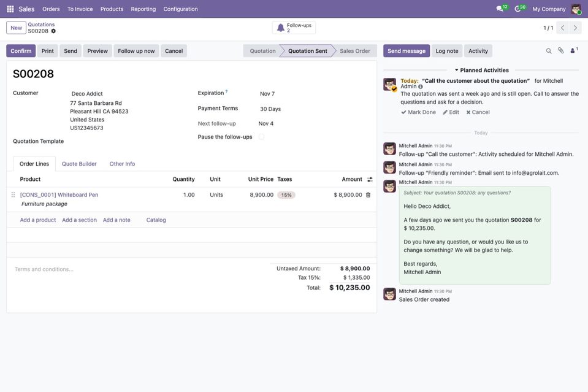Go to the previous record arrow
This screenshot has width=588, height=392.
pyautogui.click(x=562, y=28)
